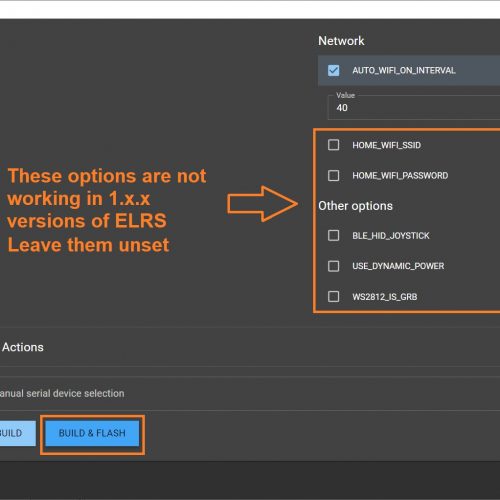Select manual serial device selection option
Screen dimensions: 500x500
(x=62, y=393)
